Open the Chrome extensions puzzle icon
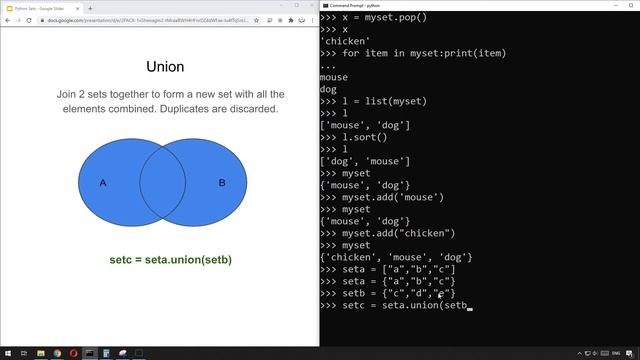This screenshot has height=360, width=640. [x=291, y=20]
